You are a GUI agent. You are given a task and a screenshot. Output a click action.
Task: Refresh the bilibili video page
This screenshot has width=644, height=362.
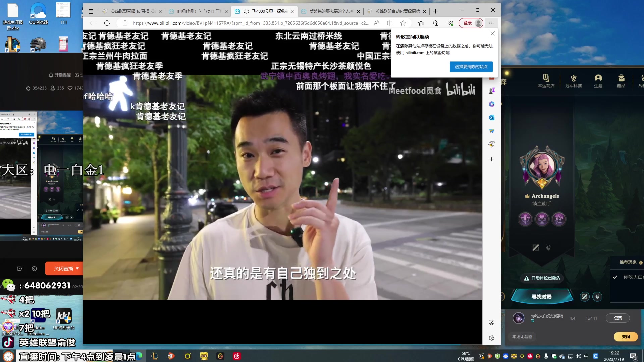[107, 23]
